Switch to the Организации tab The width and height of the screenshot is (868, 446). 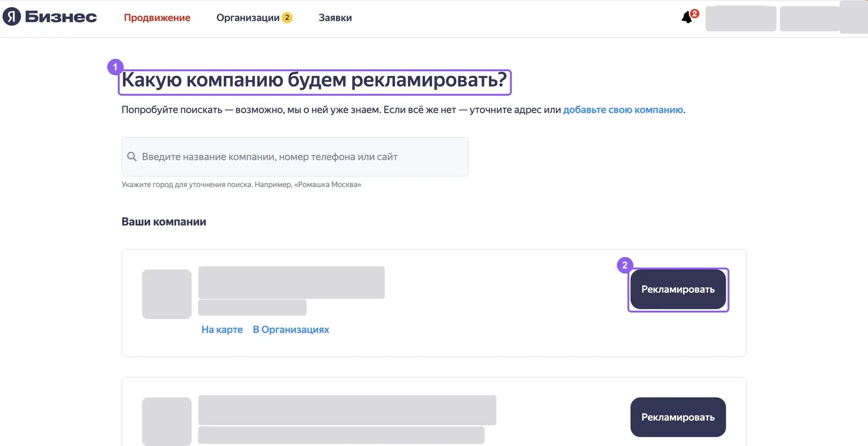(248, 18)
